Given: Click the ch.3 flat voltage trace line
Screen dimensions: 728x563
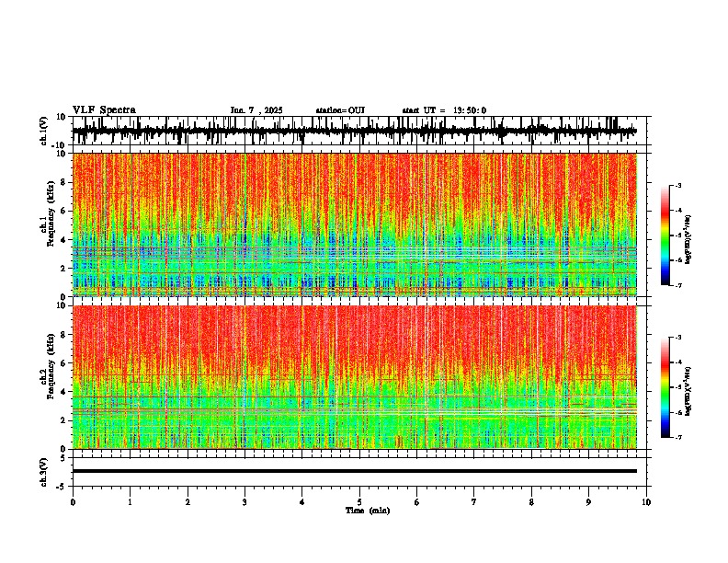Looking at the screenshot, I should [x=355, y=471].
